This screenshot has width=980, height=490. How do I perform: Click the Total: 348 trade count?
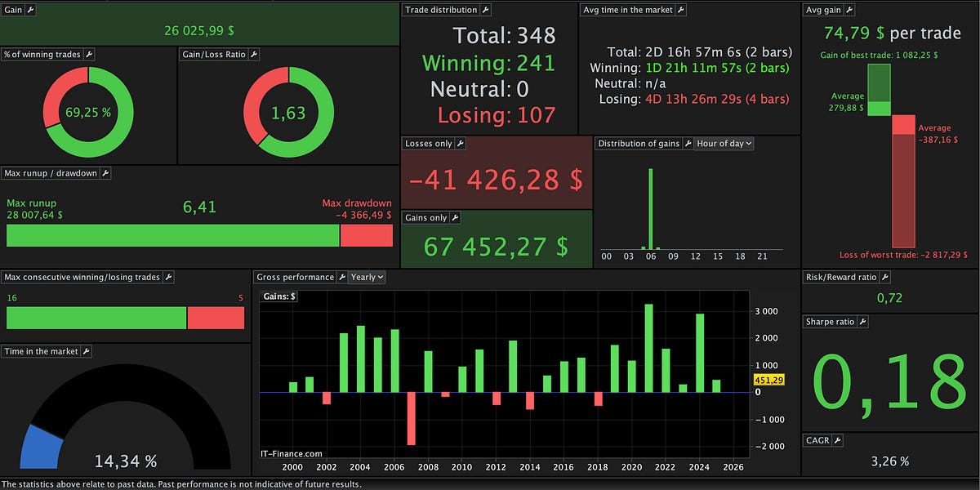tap(505, 36)
